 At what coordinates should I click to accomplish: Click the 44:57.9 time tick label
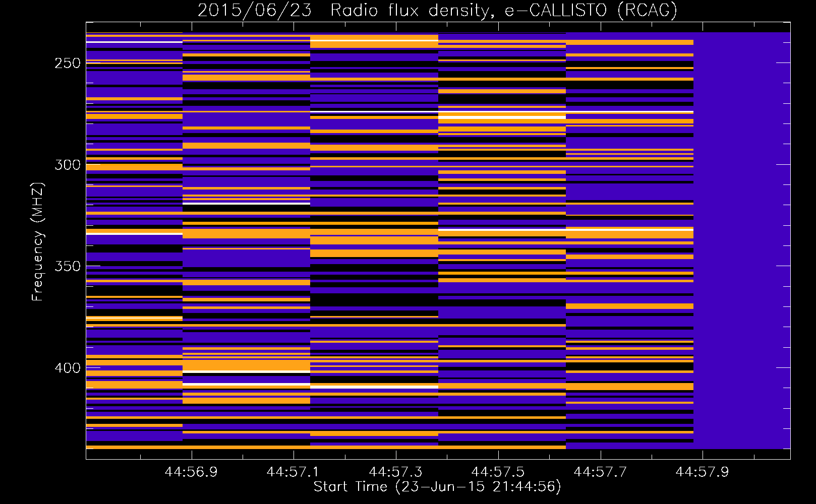702,472
